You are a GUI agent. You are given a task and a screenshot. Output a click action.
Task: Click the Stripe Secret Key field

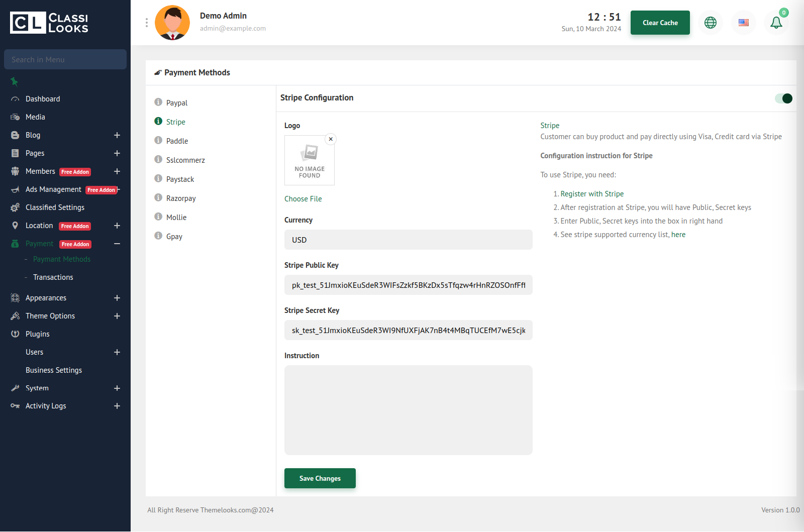tap(408, 330)
